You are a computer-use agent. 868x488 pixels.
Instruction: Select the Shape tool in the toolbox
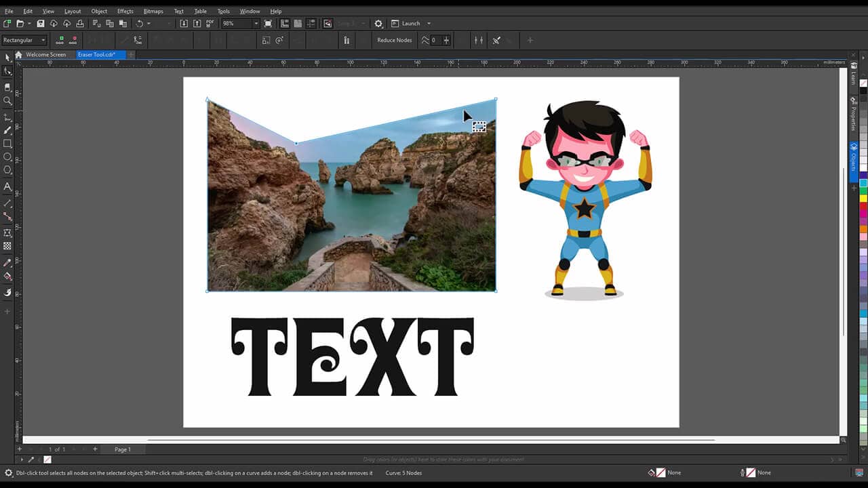[7, 71]
